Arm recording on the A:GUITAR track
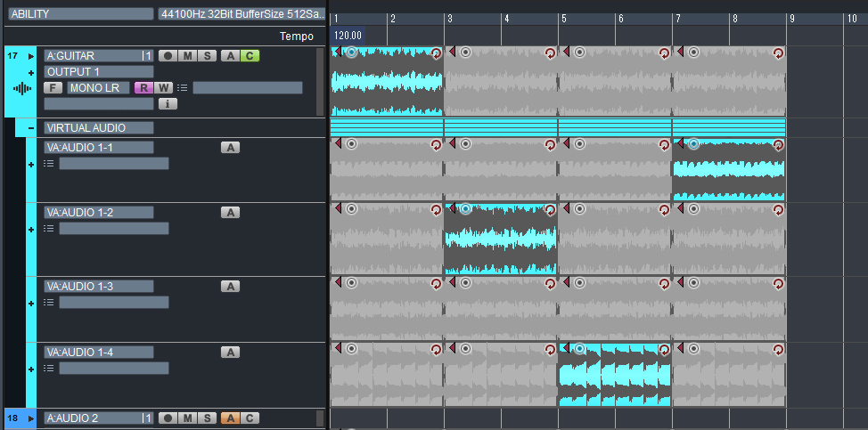Viewport: 868px width, 430px height. [168, 56]
